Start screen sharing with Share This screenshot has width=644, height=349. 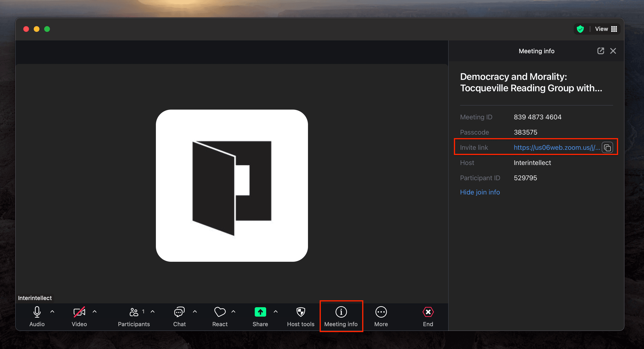tap(260, 316)
